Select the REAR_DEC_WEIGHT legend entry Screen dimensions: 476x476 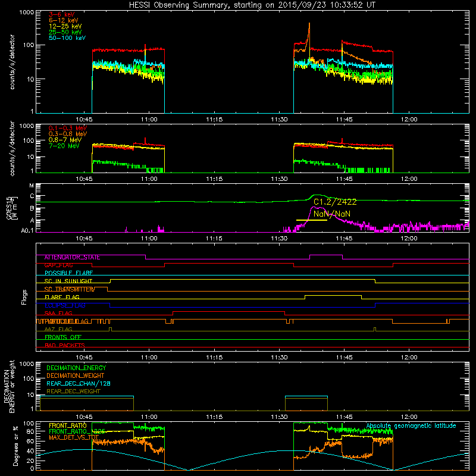pos(73,392)
